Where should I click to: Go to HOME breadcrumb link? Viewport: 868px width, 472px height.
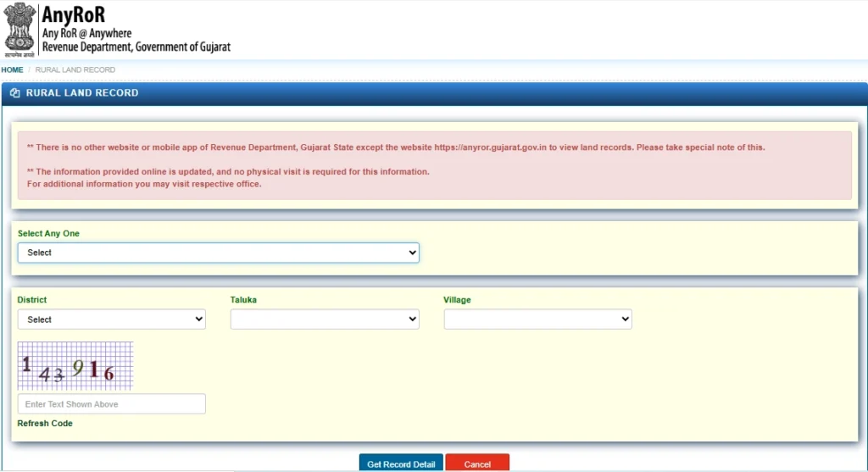point(12,69)
